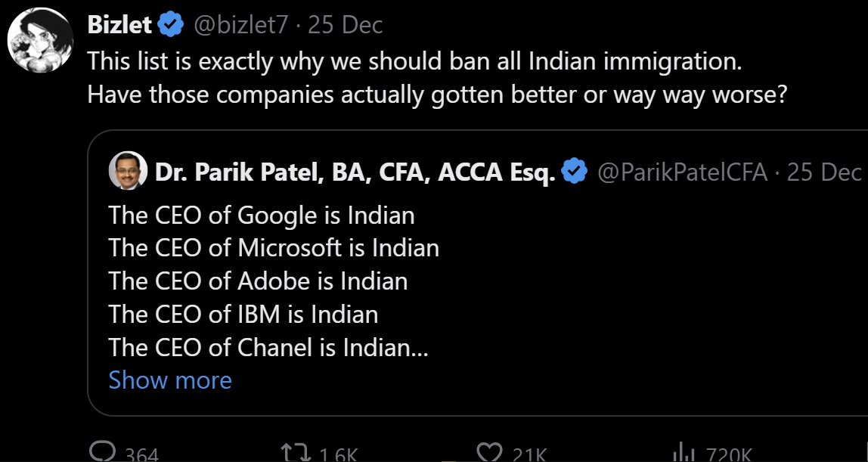Open the view analytics bar icon

coord(686,454)
